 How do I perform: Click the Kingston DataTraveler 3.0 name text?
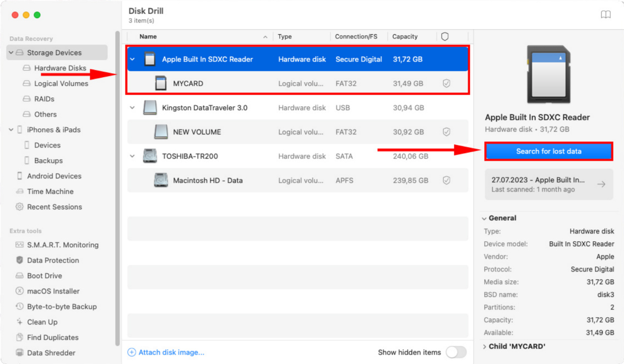click(204, 108)
